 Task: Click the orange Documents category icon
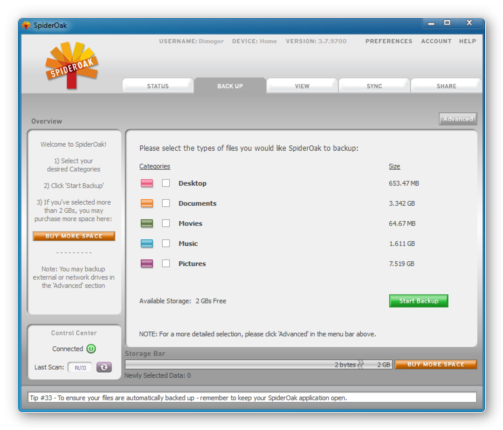click(147, 203)
